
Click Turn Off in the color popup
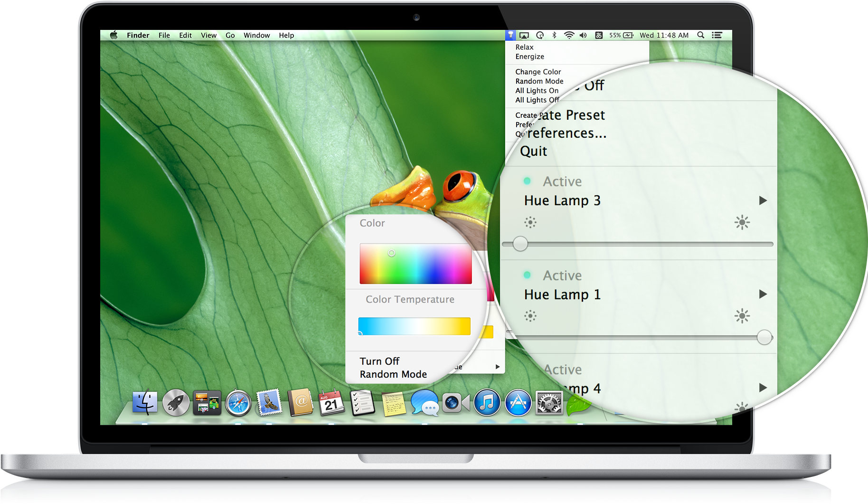click(x=379, y=361)
